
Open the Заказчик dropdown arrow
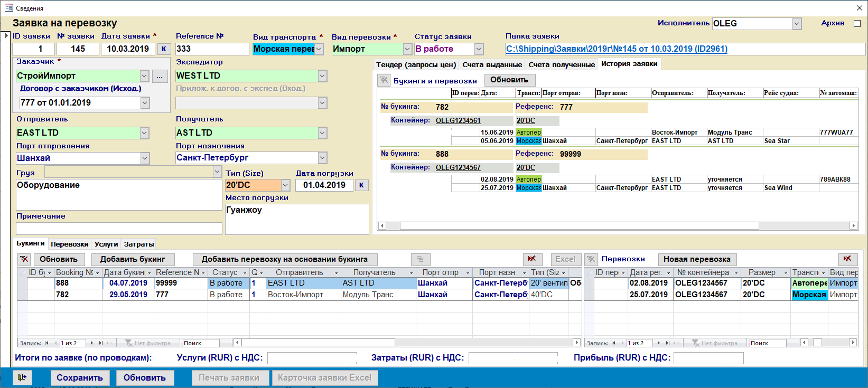pos(144,76)
